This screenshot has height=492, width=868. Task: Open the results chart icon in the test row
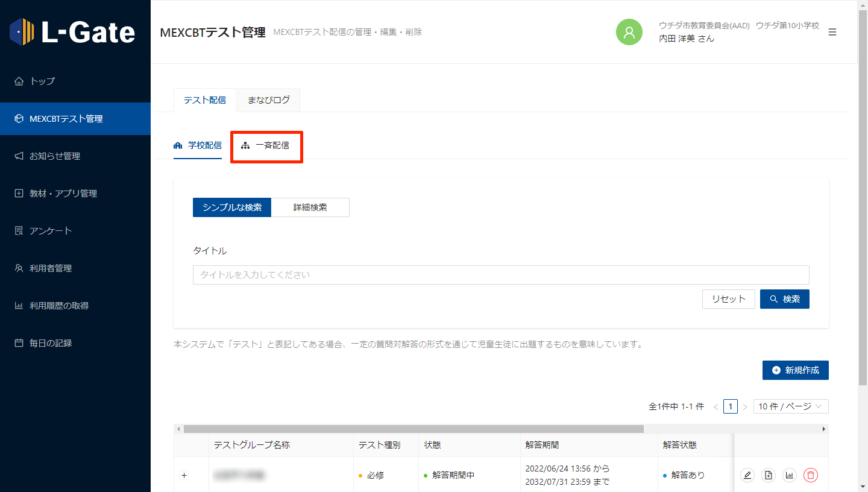[x=790, y=475]
